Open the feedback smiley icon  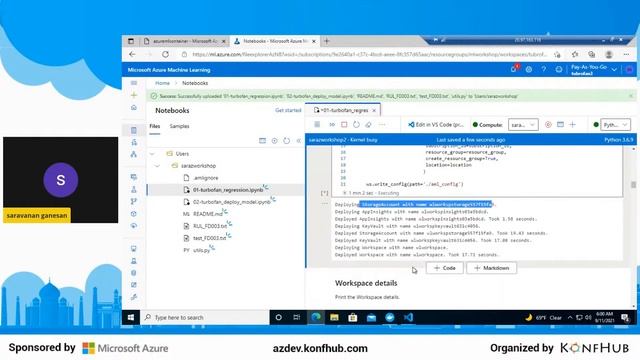pos(559,70)
